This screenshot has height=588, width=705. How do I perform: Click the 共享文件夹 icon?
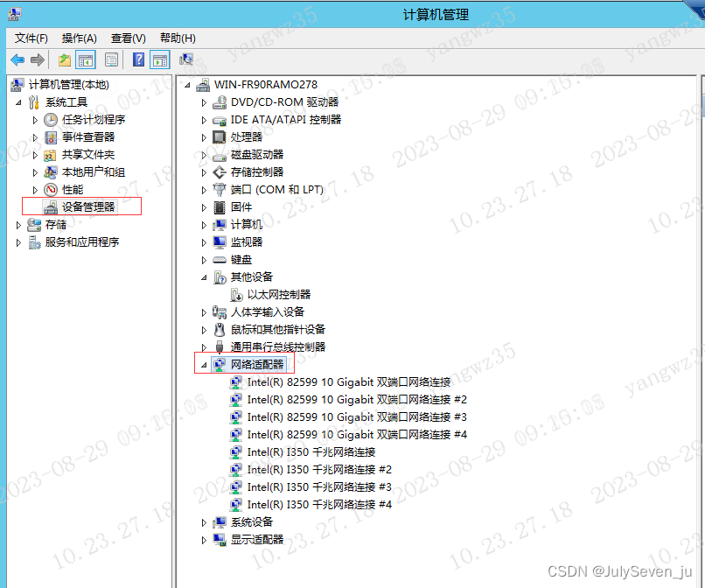[x=51, y=155]
